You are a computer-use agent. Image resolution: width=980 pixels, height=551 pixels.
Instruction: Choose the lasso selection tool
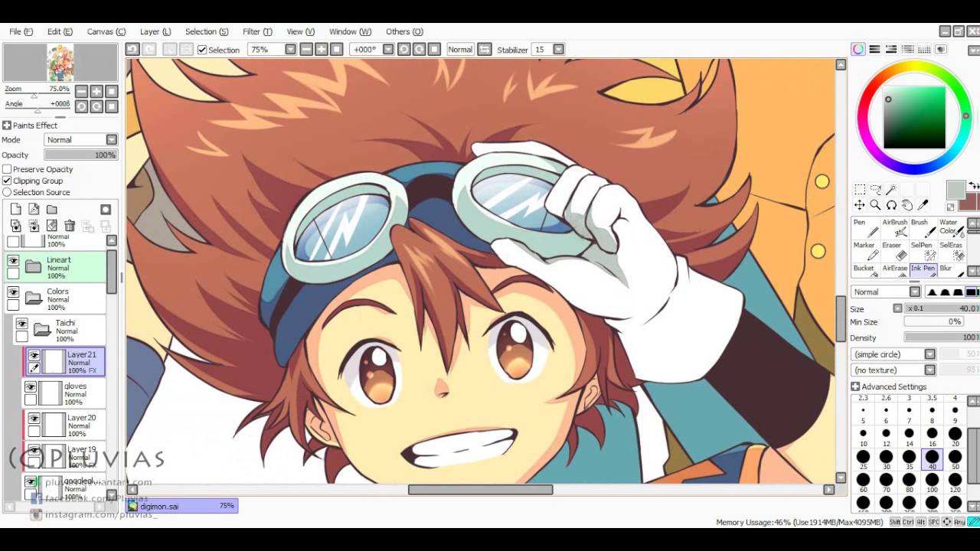876,189
